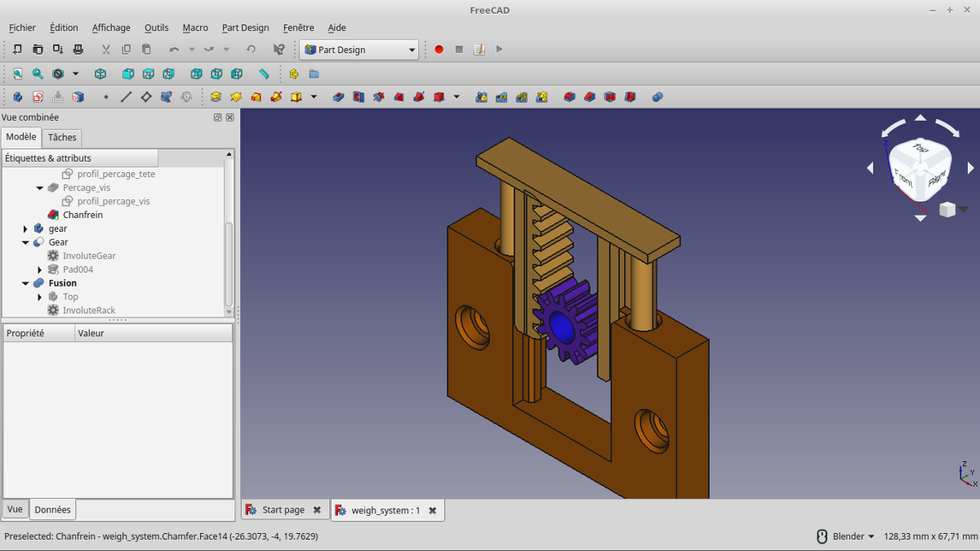Click the Create body icon
This screenshot has height=551, width=980.
click(18, 97)
